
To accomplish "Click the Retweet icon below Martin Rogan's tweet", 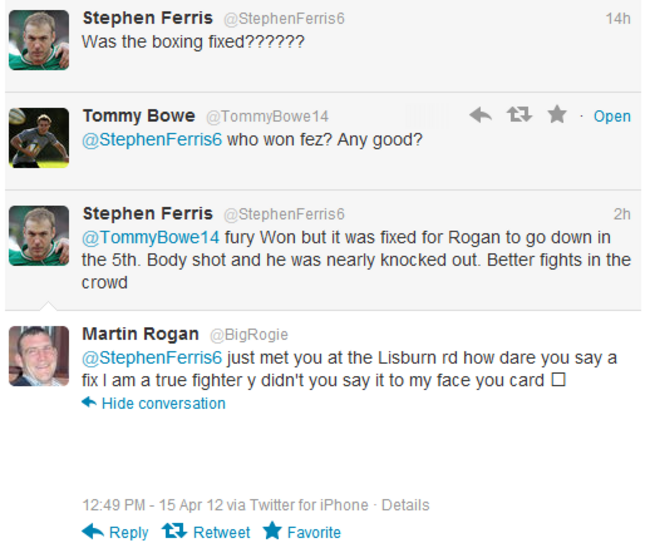I will [x=174, y=531].
